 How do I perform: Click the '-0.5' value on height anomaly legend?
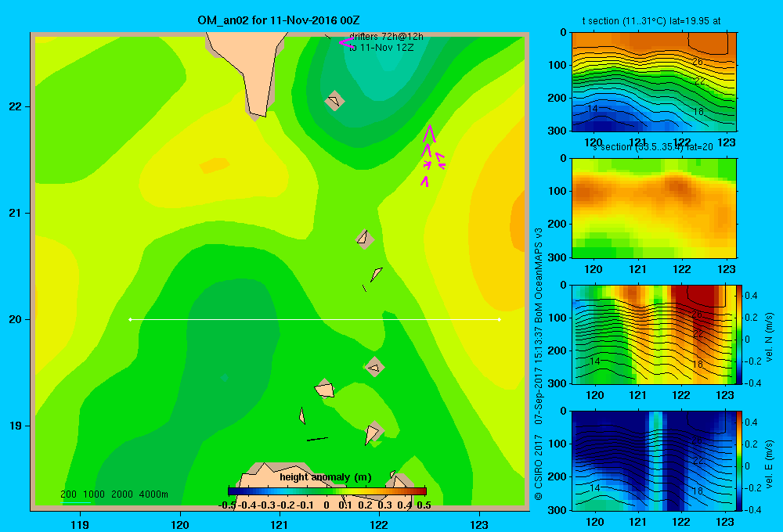coord(227,505)
